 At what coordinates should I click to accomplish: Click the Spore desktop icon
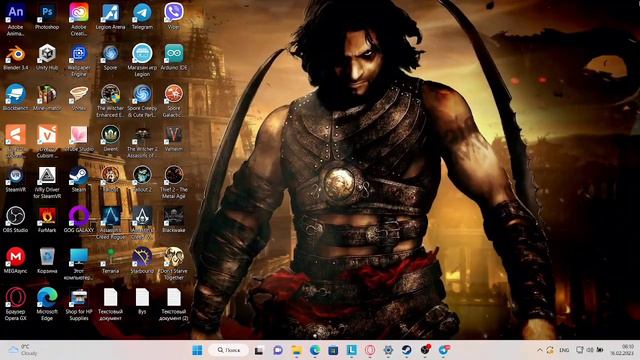110,57
